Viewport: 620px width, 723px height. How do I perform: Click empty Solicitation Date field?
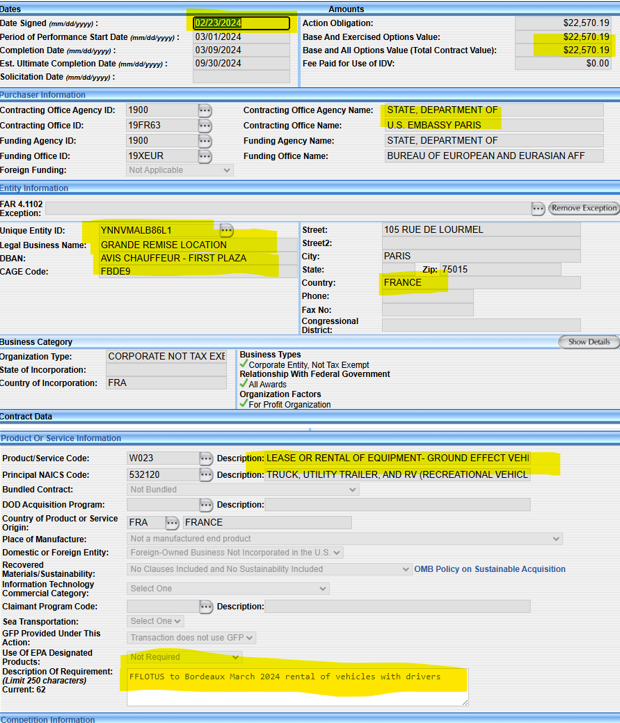[x=241, y=77]
